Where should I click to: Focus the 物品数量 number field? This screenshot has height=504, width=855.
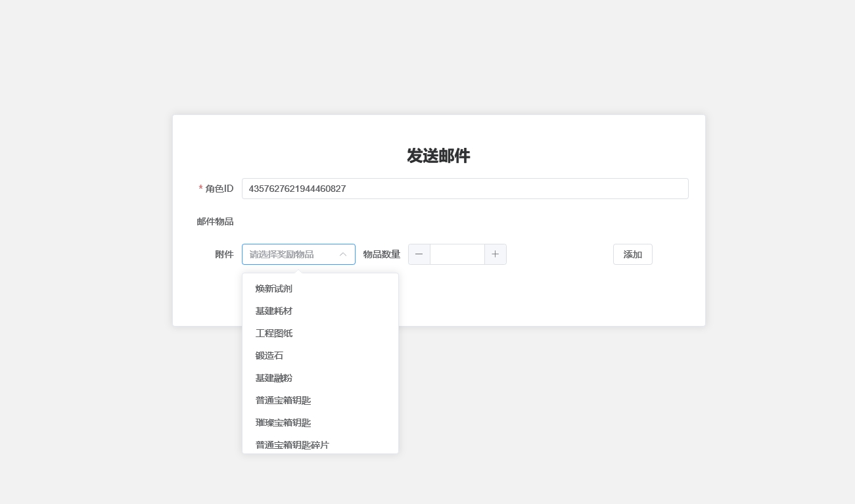tap(457, 254)
